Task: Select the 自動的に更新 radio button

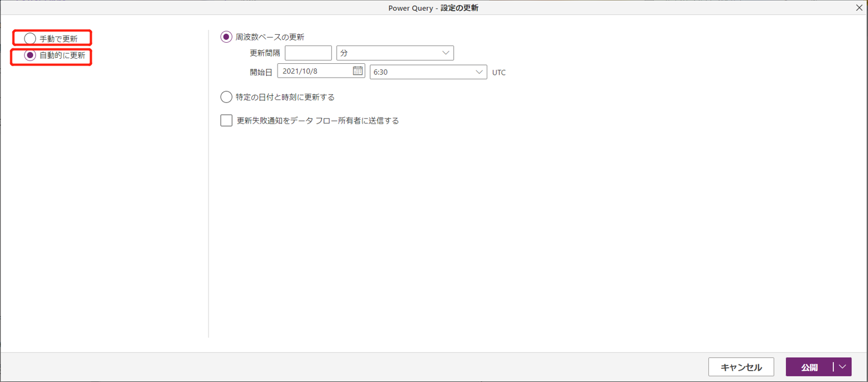Action: pos(30,55)
